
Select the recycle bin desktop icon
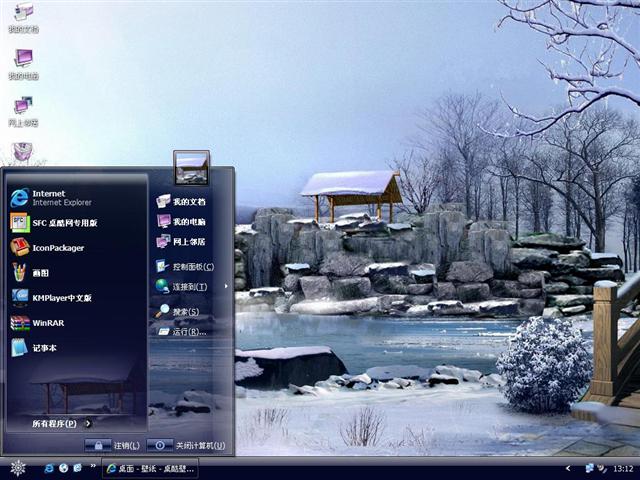coord(23,153)
